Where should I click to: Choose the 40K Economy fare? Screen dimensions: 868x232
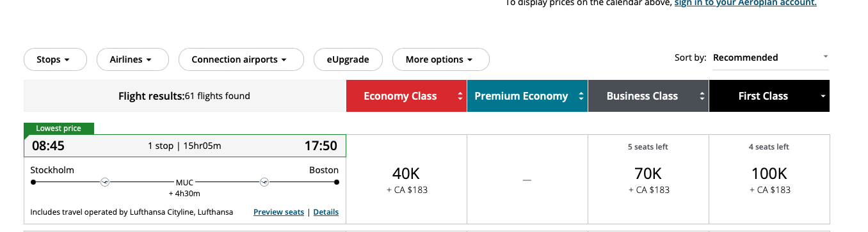coord(406,179)
